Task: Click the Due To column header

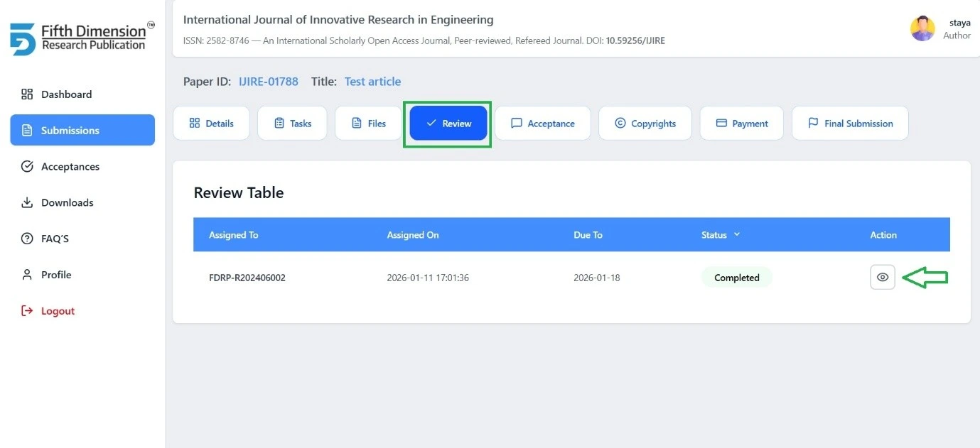Action: pyautogui.click(x=588, y=235)
